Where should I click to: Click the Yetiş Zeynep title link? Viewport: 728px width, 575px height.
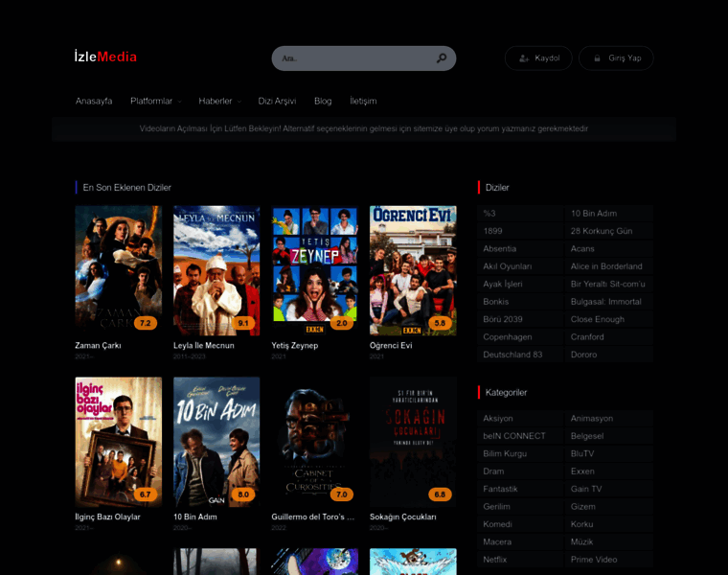click(295, 346)
